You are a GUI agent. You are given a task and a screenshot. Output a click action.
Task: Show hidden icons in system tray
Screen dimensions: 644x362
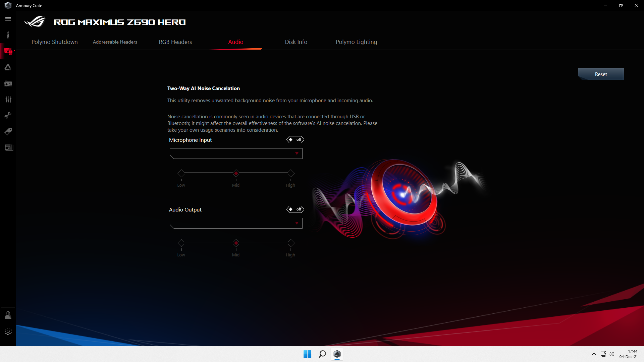click(594, 354)
